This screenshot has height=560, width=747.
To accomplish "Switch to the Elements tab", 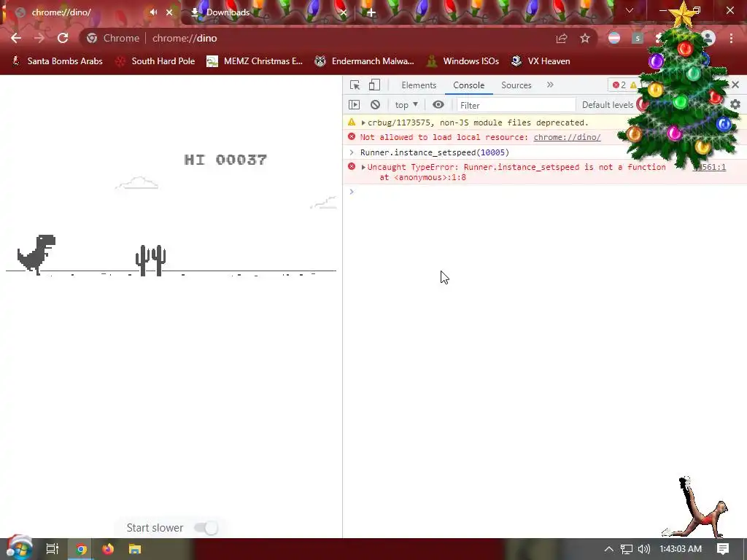I will (419, 85).
